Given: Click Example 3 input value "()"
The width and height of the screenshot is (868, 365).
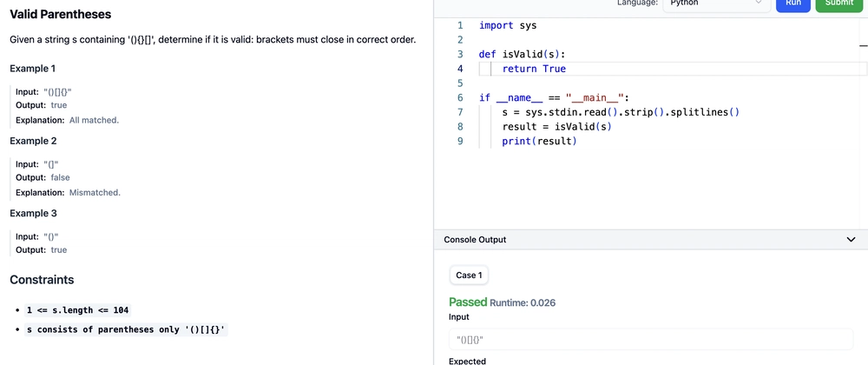Looking at the screenshot, I should point(51,236).
